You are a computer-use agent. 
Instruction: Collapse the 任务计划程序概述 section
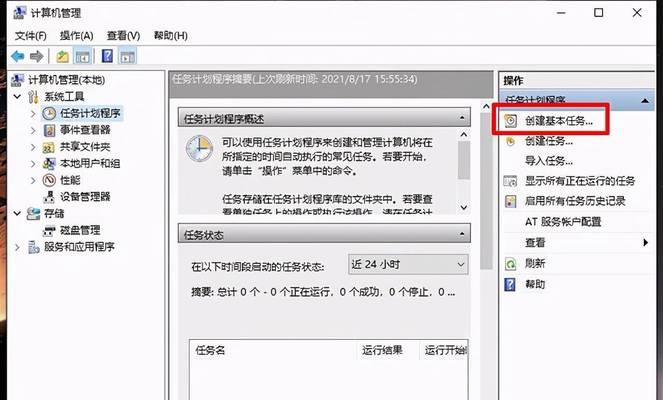pyautogui.click(x=462, y=118)
